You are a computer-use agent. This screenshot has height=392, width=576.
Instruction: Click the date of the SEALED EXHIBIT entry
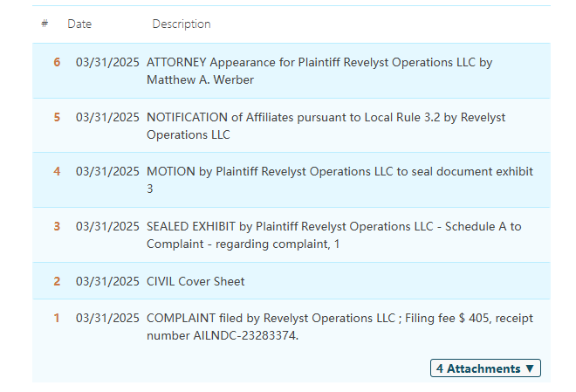pyautogui.click(x=107, y=226)
